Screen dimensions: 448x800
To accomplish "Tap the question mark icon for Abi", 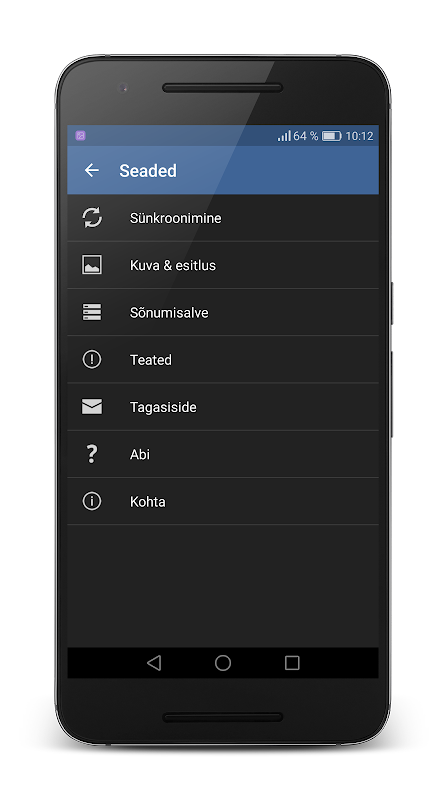I will pyautogui.click(x=92, y=454).
